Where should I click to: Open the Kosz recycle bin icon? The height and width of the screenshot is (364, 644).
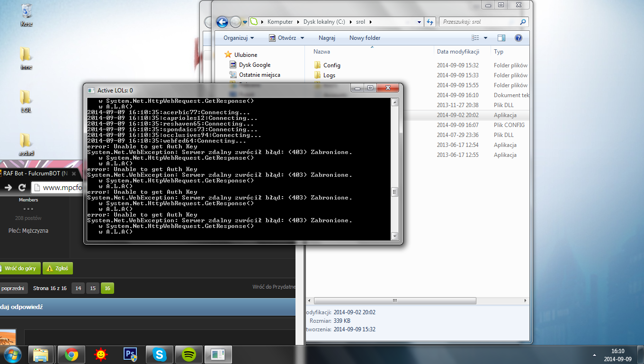coord(27,14)
